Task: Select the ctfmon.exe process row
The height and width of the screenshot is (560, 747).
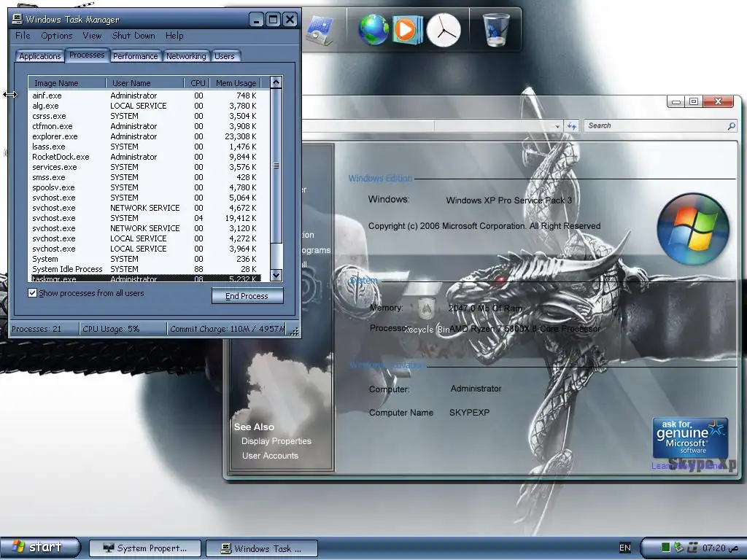Action: click(146, 126)
